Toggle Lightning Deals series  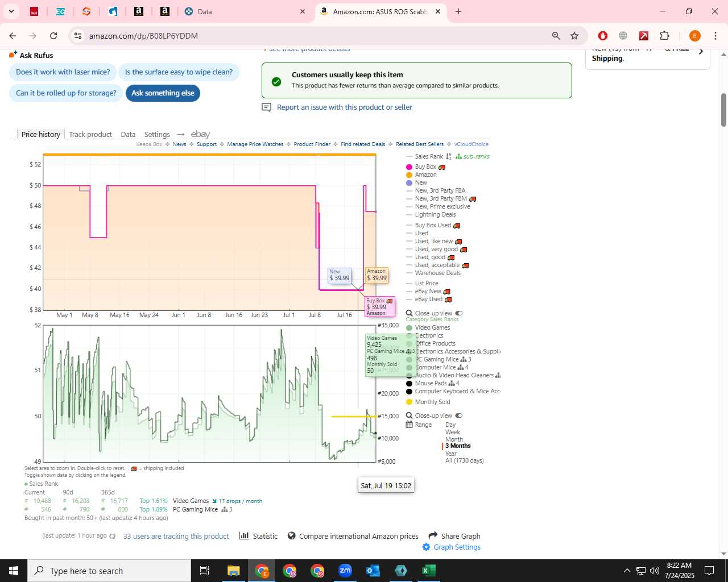click(x=435, y=215)
